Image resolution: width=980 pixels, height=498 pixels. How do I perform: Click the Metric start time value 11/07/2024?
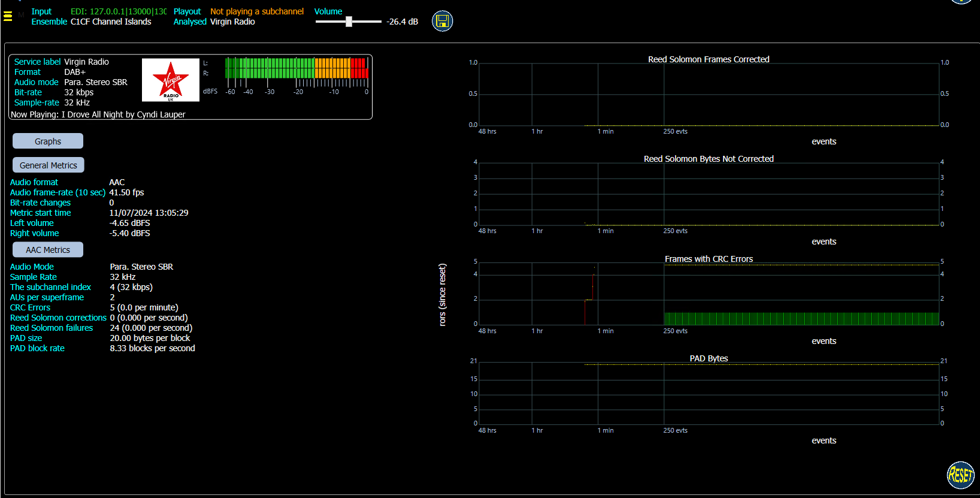point(149,213)
